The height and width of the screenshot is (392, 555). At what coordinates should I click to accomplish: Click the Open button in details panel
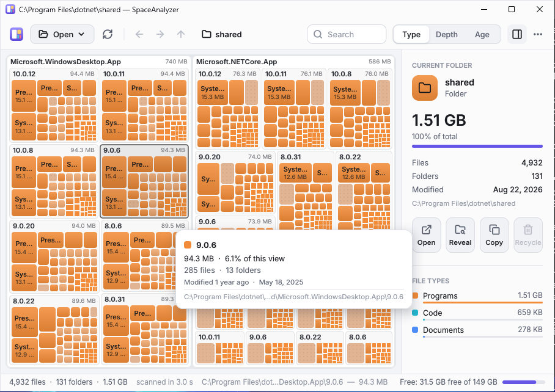(426, 235)
